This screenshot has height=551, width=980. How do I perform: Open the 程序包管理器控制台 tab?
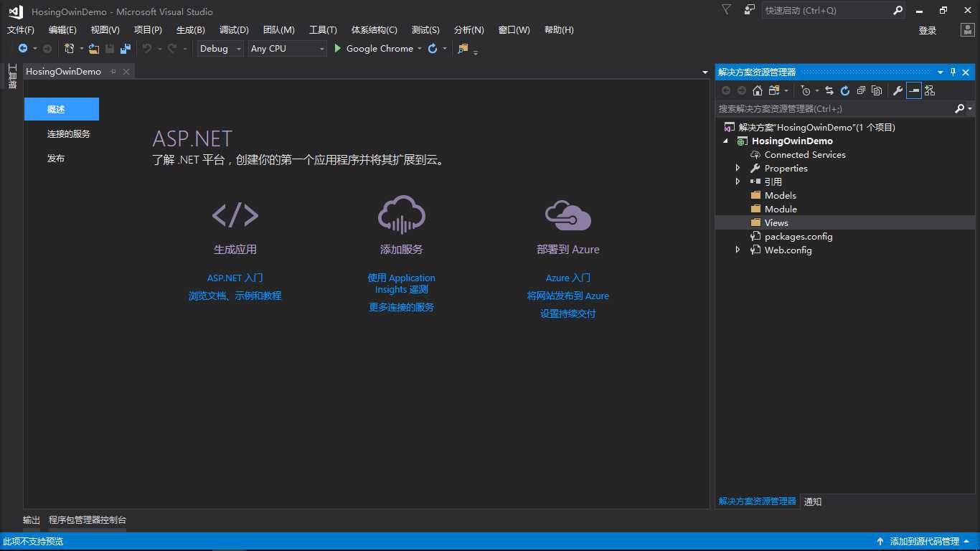88,520
